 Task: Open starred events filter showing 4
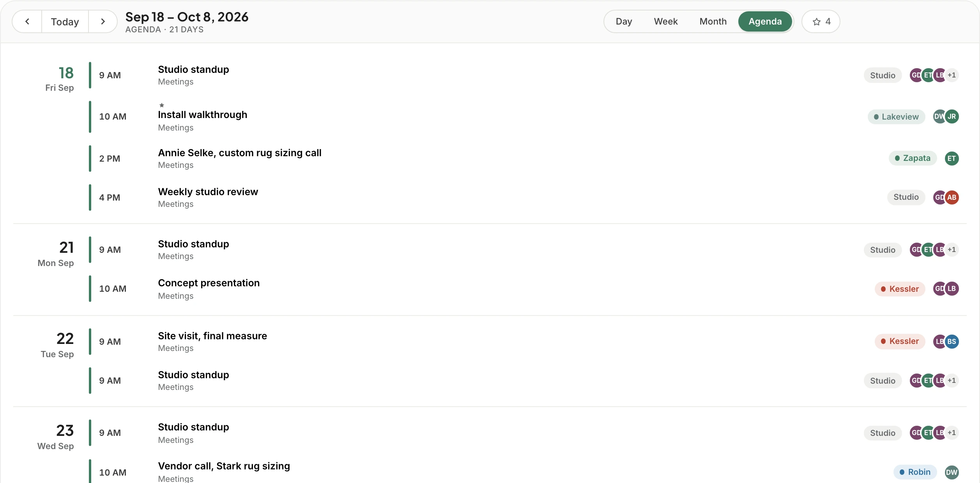pos(821,22)
